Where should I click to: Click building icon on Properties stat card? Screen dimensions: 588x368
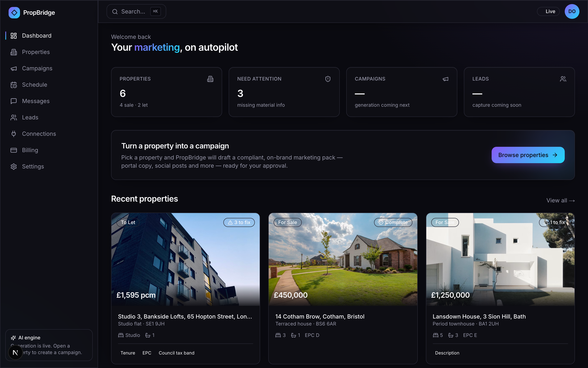pos(210,79)
